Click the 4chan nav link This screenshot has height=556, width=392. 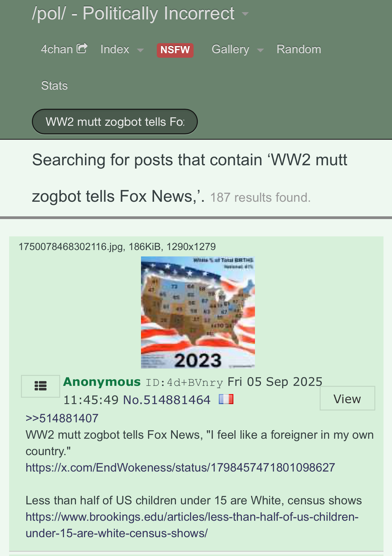(x=57, y=49)
